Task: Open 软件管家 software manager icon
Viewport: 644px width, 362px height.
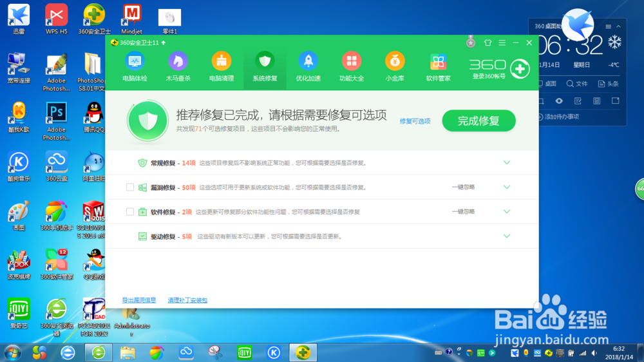Action: click(x=438, y=67)
